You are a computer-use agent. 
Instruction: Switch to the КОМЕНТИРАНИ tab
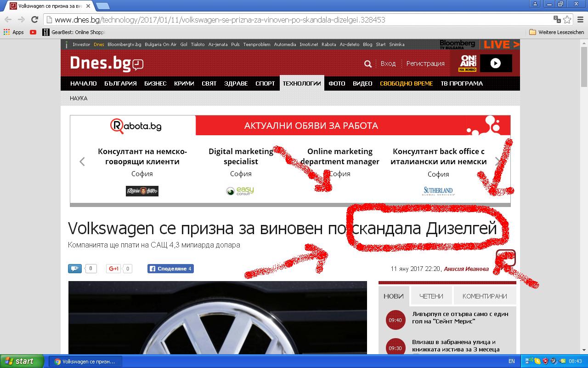485,296
